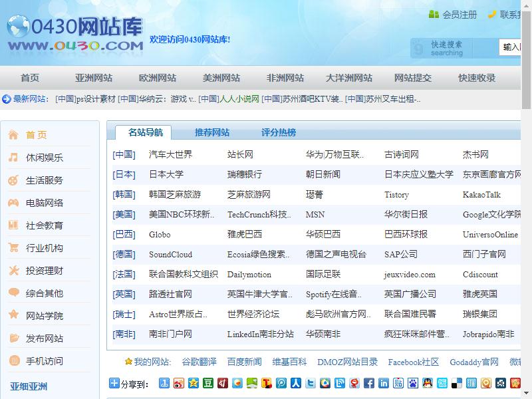Click the speech bubble icon for 综合其他
The image size is (532, 399).
[x=13, y=293]
